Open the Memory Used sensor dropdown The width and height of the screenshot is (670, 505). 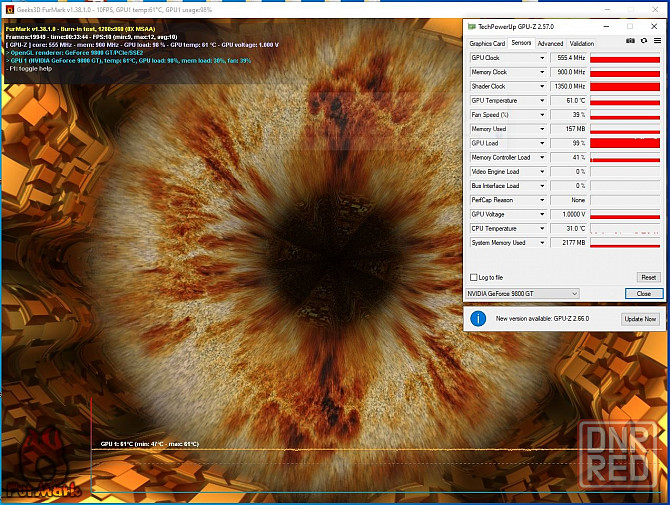pos(542,129)
